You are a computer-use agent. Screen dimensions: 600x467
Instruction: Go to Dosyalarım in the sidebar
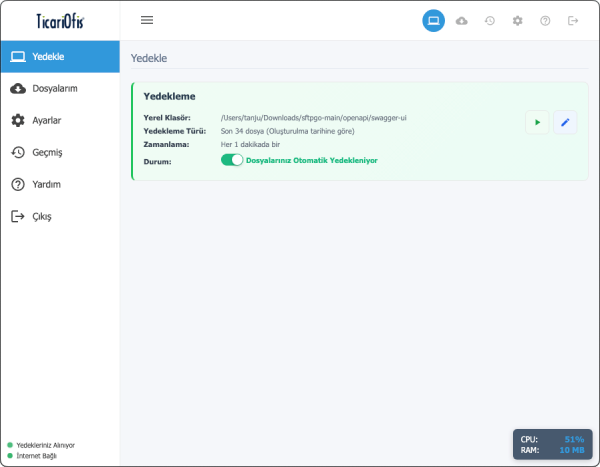[x=59, y=88]
